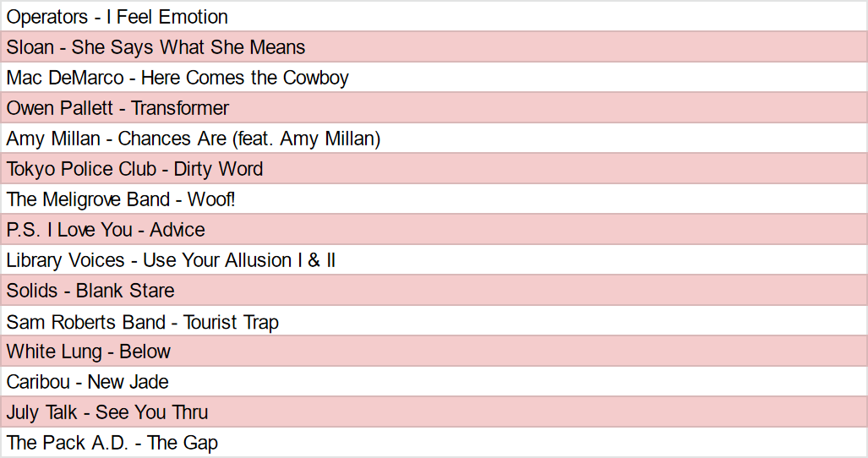Select the July Talk - See You Thru row

click(x=107, y=412)
